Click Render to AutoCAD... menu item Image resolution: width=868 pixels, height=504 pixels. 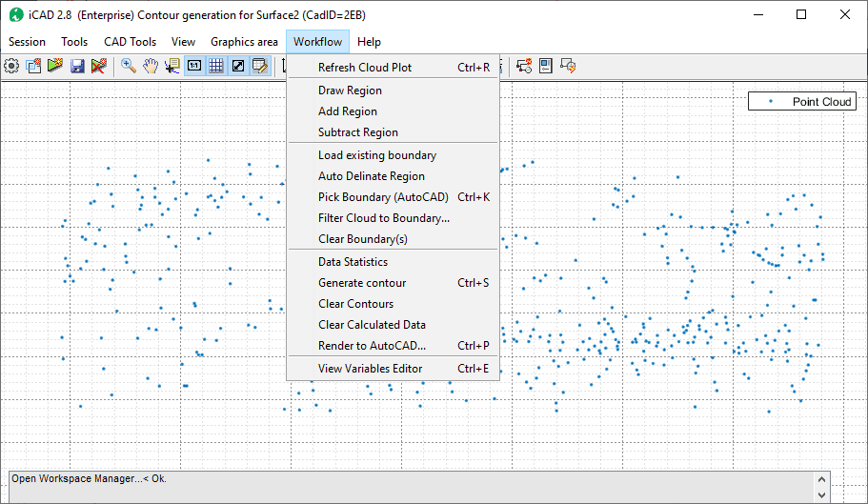point(372,346)
